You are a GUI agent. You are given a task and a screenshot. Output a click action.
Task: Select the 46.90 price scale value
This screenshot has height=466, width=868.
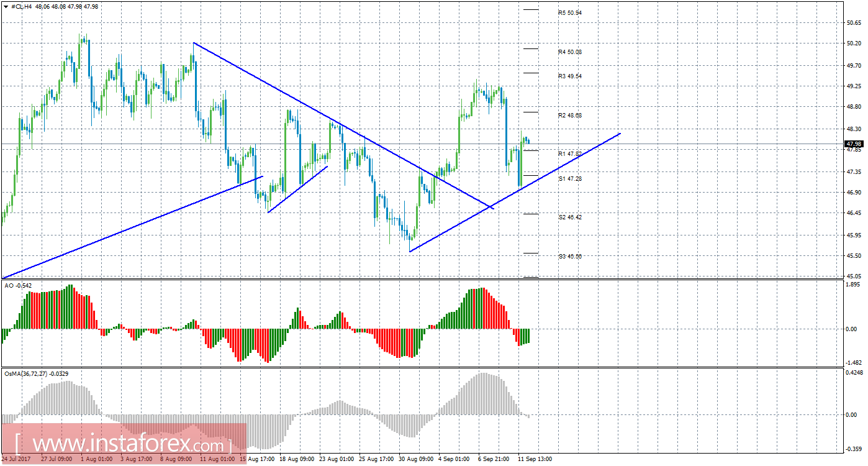pyautogui.click(x=854, y=193)
